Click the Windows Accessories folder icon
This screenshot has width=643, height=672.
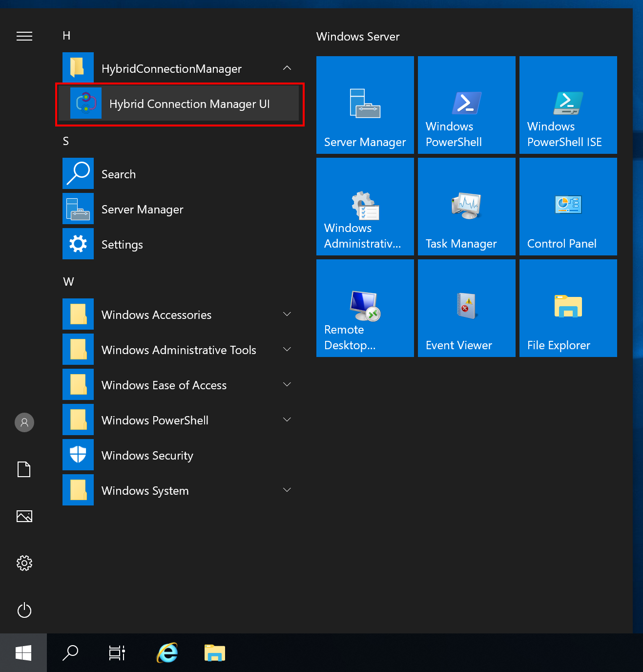point(78,314)
